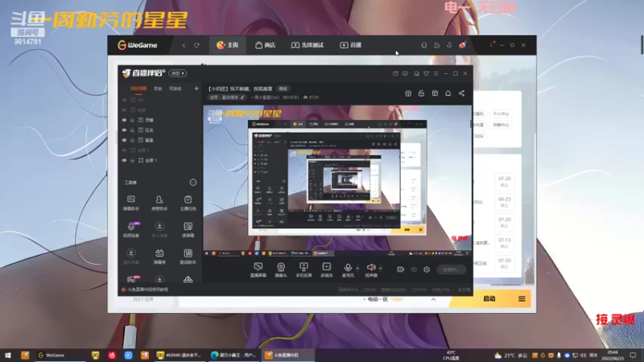The width and height of the screenshot is (644, 362).
Task: Open WeGame 直播 tab
Action: tap(350, 45)
